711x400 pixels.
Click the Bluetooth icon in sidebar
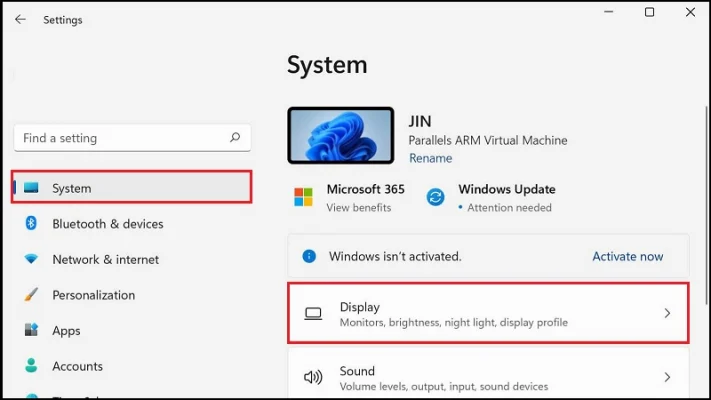(31, 224)
